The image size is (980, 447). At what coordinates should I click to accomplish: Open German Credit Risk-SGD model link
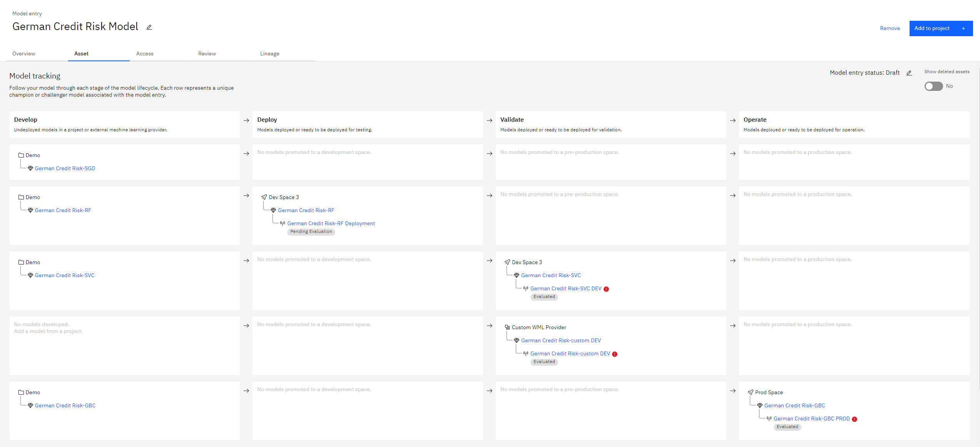tap(65, 169)
